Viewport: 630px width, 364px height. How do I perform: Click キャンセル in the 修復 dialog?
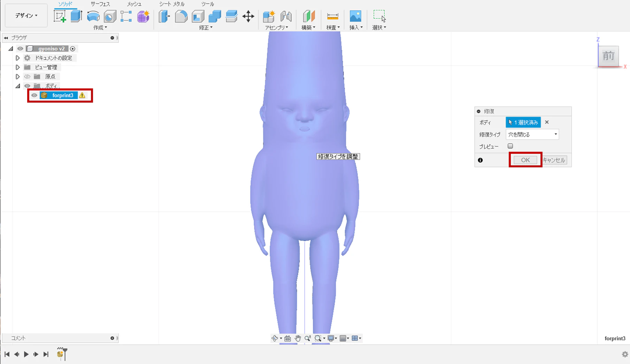[x=554, y=160]
